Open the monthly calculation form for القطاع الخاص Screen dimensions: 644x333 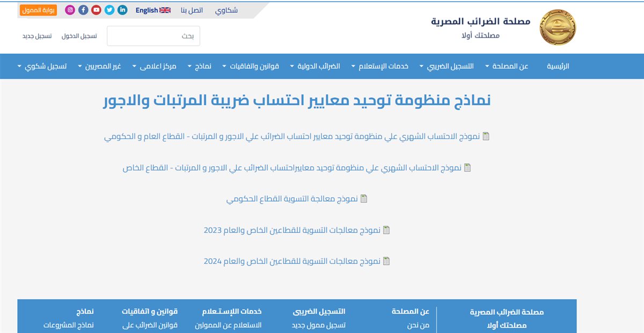292,167
